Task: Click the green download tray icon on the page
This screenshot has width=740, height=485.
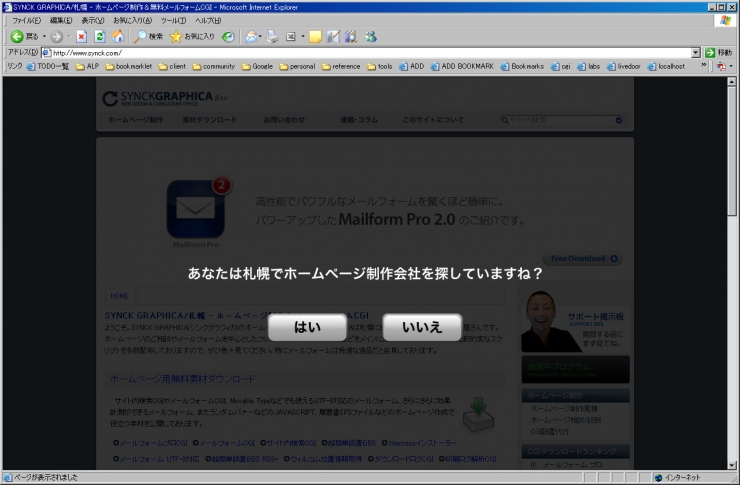Action: coord(479,414)
